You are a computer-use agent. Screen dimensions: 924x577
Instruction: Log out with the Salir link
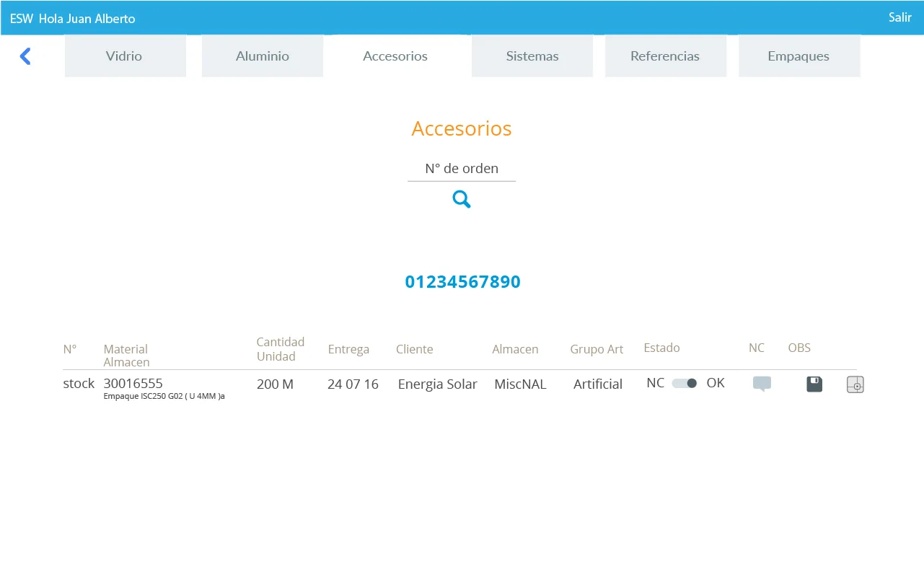pos(900,17)
